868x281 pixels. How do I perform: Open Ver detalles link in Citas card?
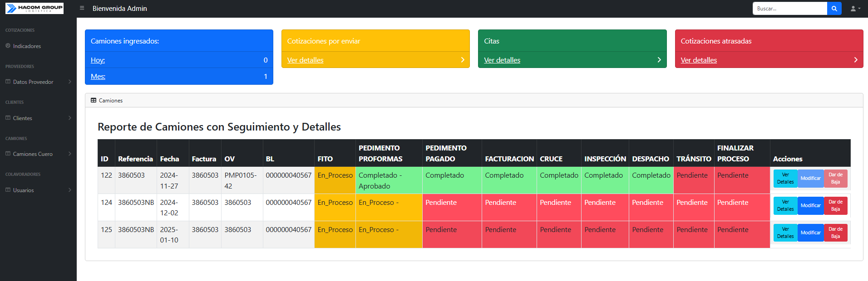[x=502, y=60]
